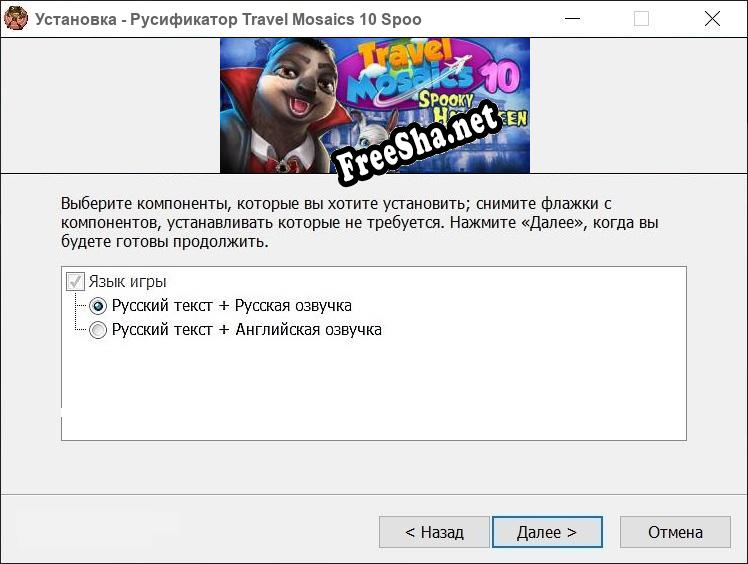
Task: Toggle the Язык игры checkbox
Action: 75,282
